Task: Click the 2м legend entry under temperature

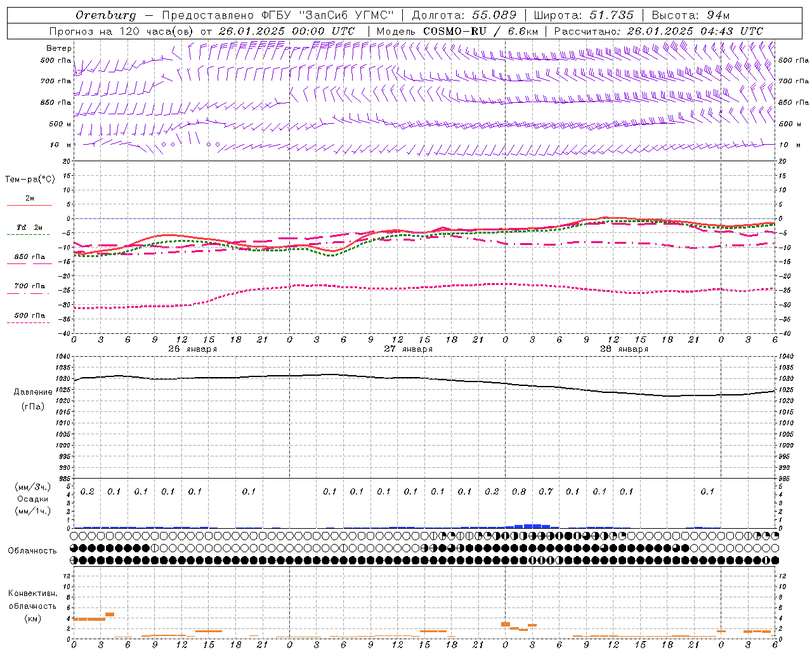Action: (x=30, y=199)
